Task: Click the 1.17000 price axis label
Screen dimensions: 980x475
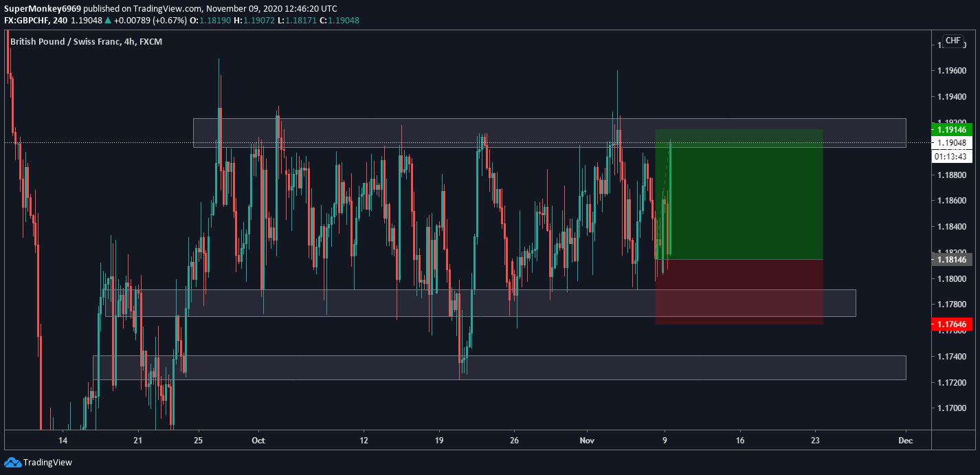Action: coord(952,408)
